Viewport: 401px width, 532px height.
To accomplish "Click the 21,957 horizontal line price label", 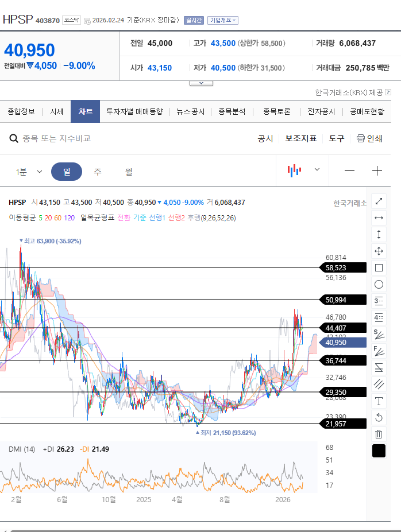I will click(343, 424).
